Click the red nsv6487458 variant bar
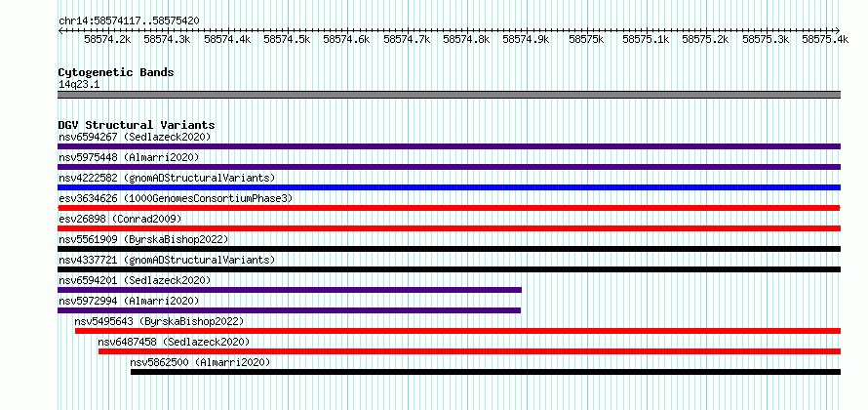This screenshot has width=868, height=410. pyautogui.click(x=469, y=351)
